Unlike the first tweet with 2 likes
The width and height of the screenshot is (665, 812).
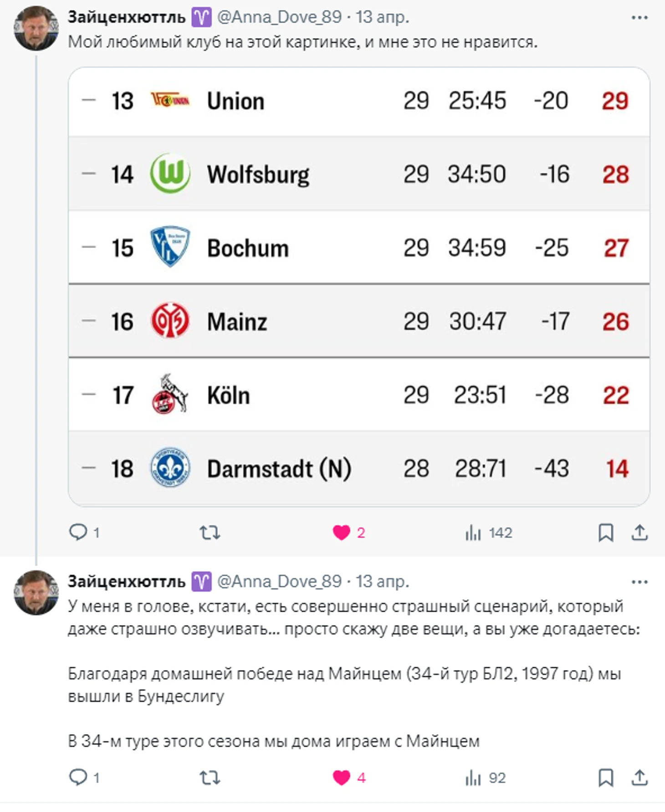[342, 532]
